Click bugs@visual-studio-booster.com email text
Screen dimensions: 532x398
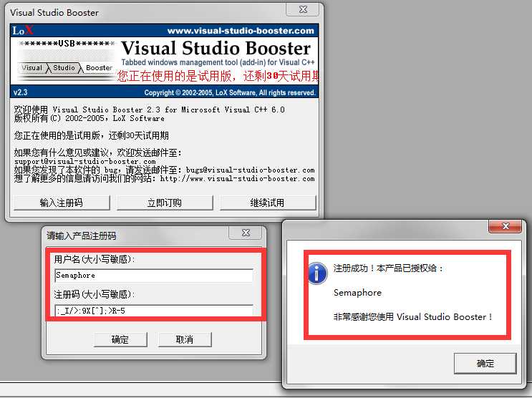(251, 170)
